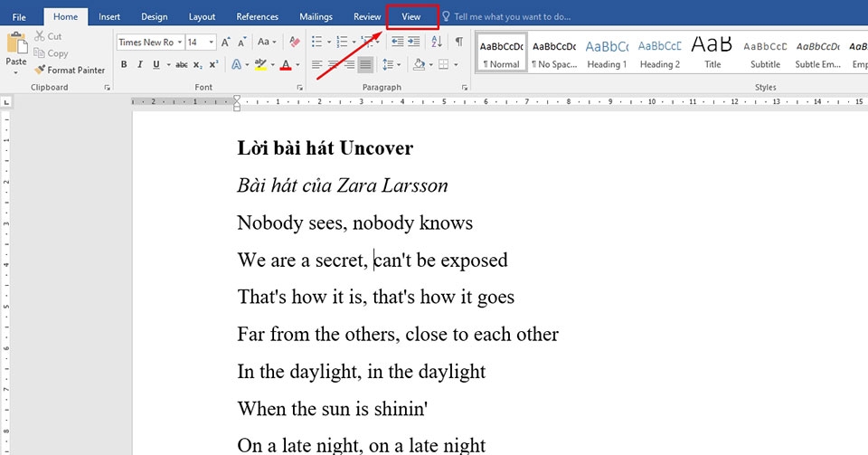
Task: Open the font name dropdown
Action: (180, 43)
